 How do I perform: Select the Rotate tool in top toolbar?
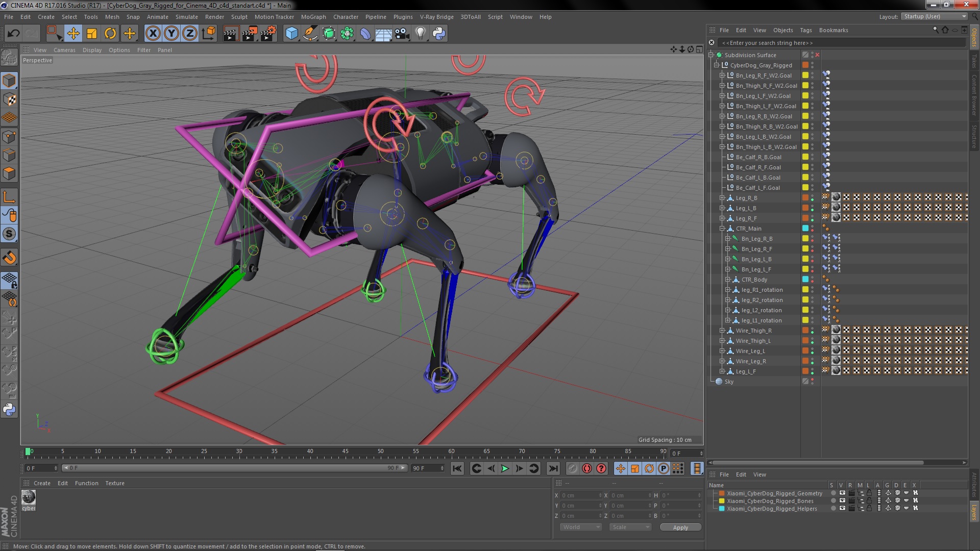(x=110, y=34)
